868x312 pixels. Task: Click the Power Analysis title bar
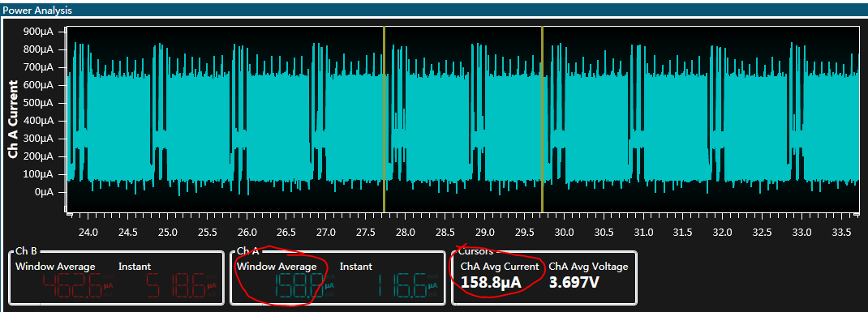(434, 10)
